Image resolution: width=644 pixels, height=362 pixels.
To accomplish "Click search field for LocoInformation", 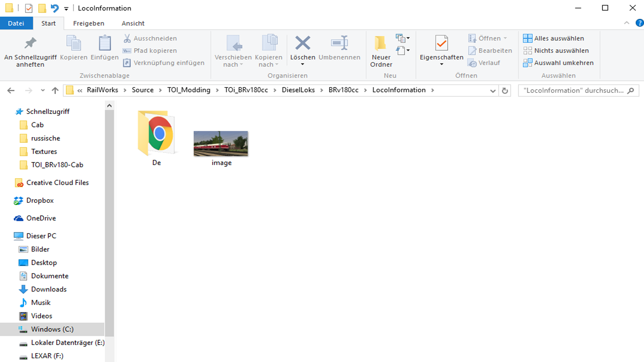I will [573, 90].
